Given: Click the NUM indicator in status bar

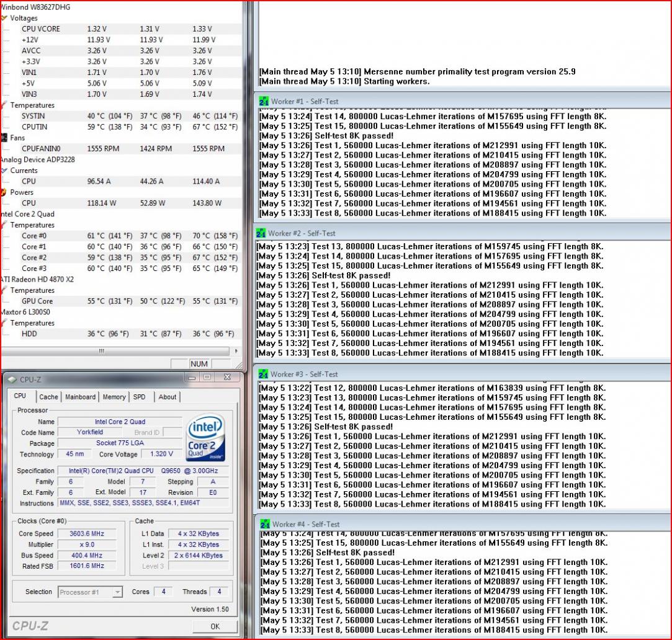Looking at the screenshot, I should [x=199, y=363].
